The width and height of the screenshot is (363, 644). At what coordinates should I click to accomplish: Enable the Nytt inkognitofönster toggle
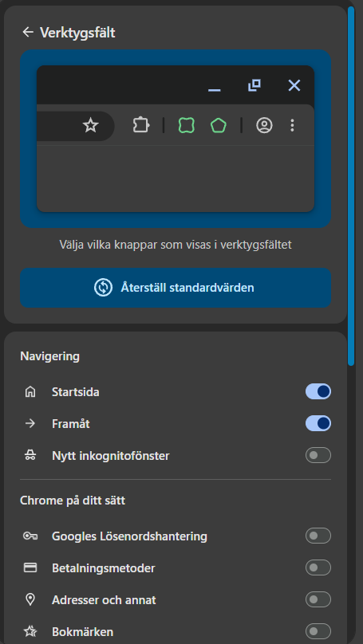coord(318,455)
